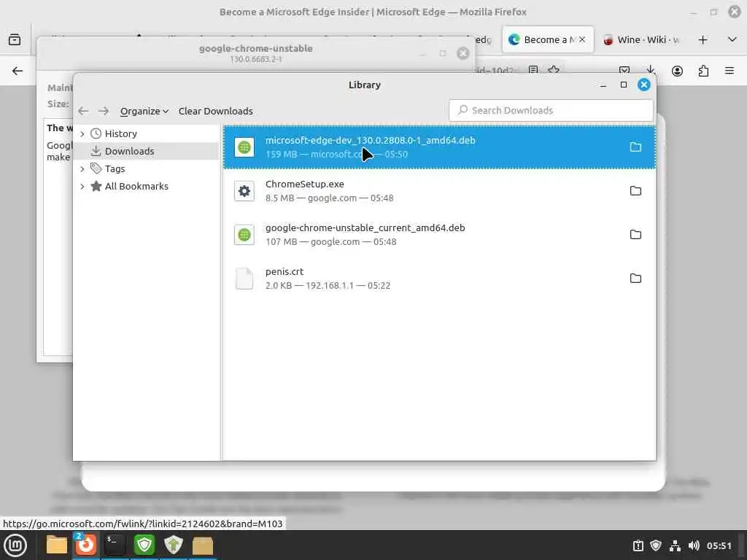Open containing folder for google-chrome-unstable deb
The image size is (747, 560).
[x=635, y=235]
